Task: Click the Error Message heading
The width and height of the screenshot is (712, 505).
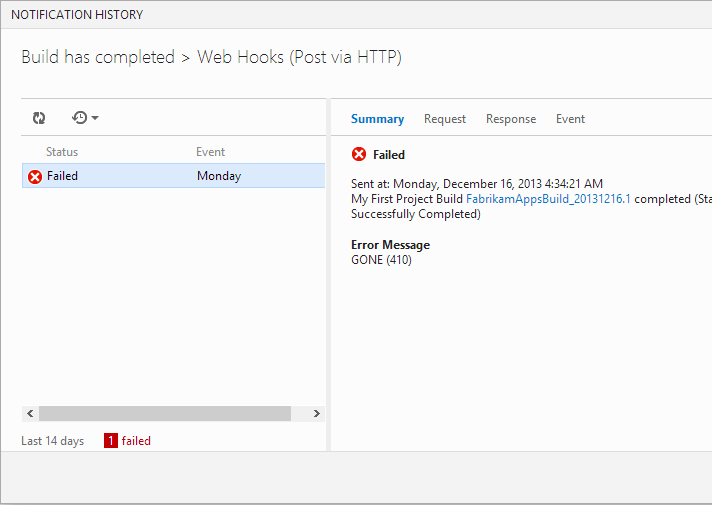Action: click(x=391, y=245)
